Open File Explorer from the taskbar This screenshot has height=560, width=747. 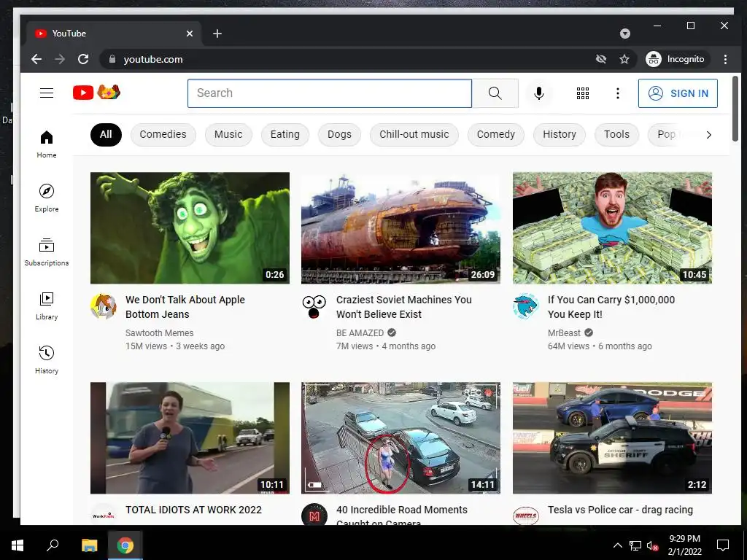click(89, 545)
